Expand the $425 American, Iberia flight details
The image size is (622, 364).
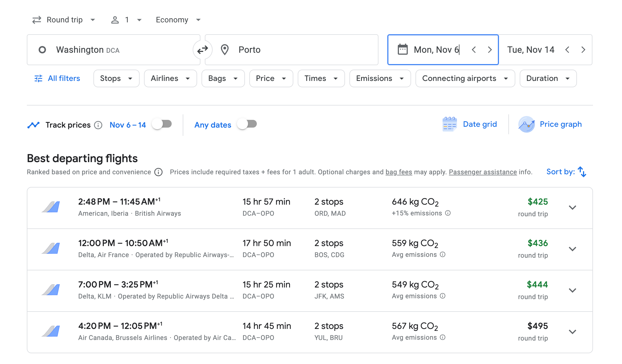pos(572,207)
